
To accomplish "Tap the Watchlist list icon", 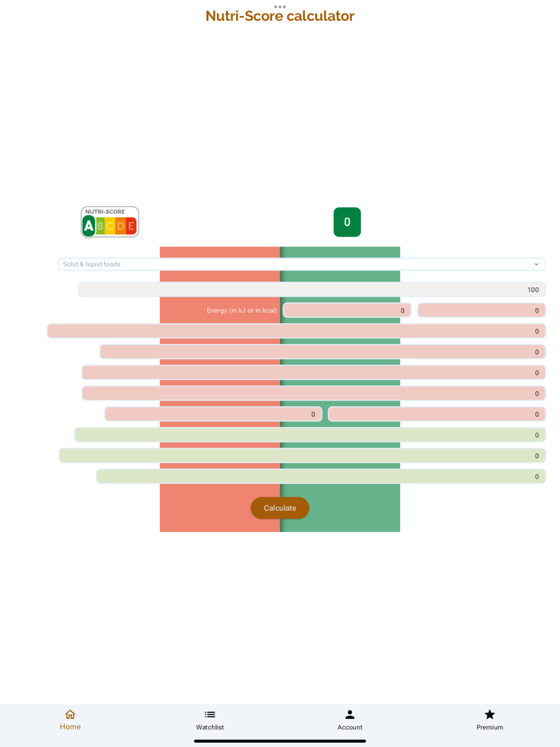I will [210, 714].
